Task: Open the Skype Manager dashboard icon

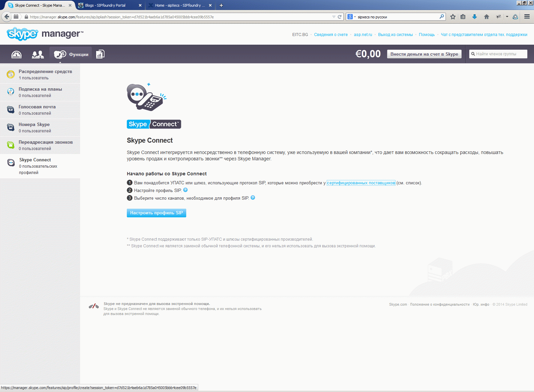Action: [16, 54]
